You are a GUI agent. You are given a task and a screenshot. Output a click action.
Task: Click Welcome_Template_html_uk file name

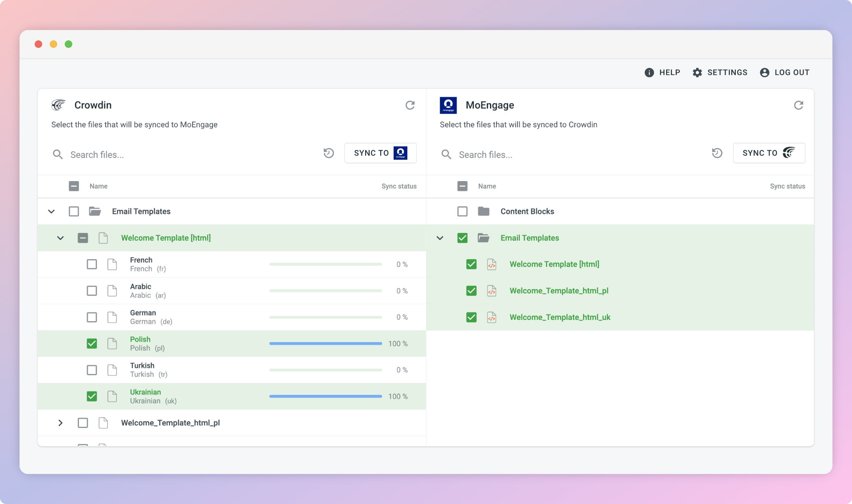pos(560,317)
